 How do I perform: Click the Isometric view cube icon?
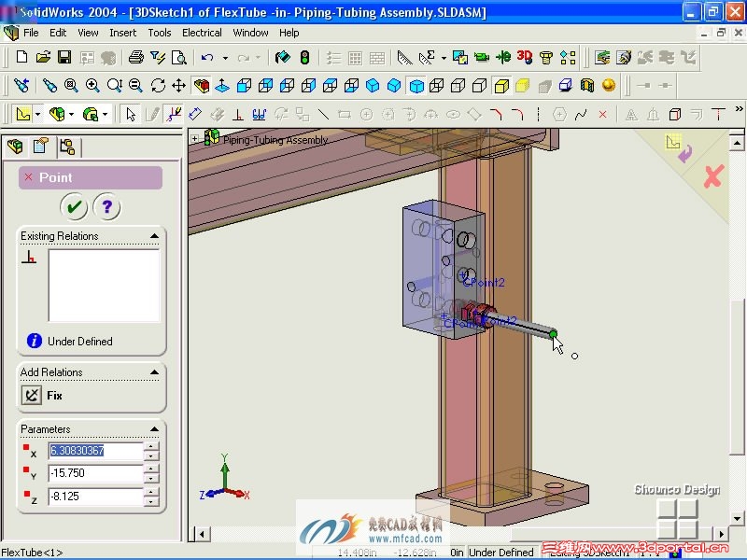coord(373,86)
